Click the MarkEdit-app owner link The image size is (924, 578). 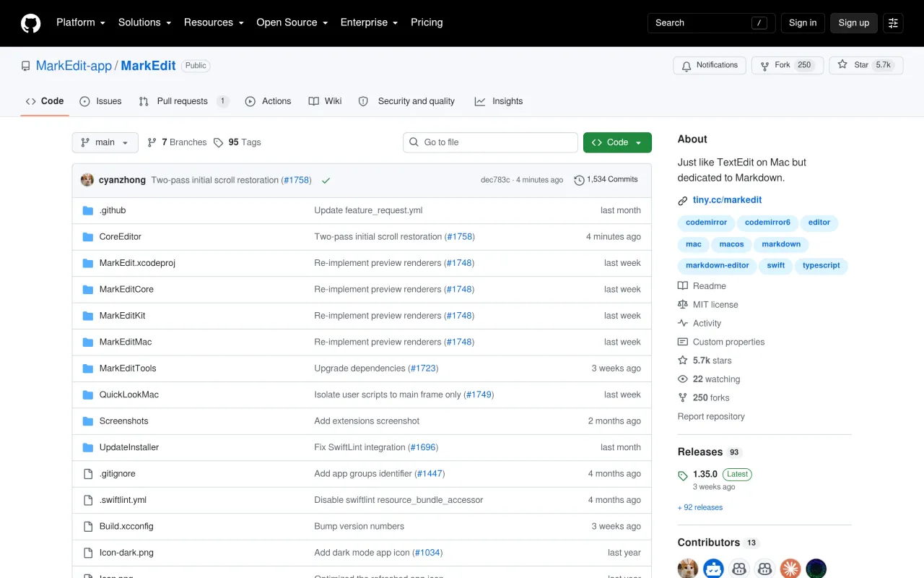(74, 66)
